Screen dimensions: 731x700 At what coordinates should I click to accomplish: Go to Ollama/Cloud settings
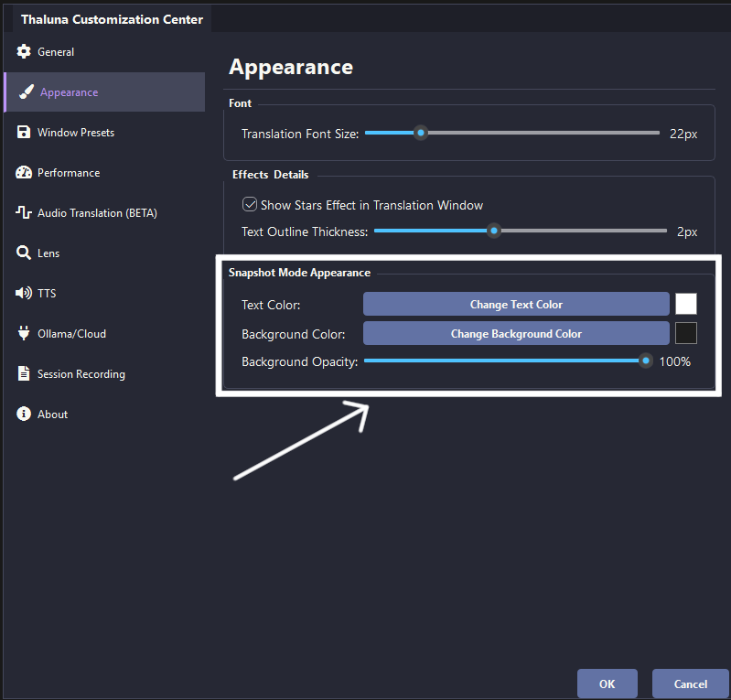point(104,333)
